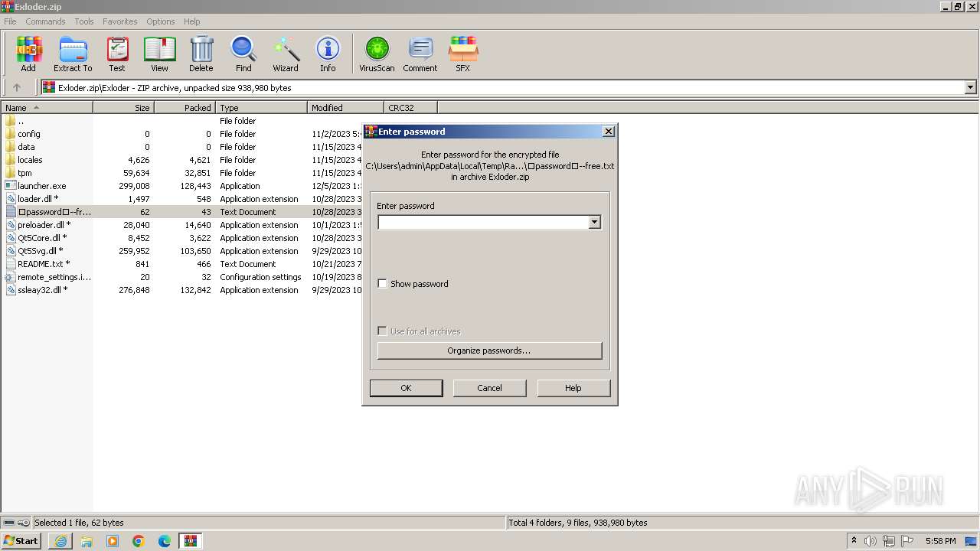Select Qt5Svg.dll file entry
Viewport: 980px width, 551px height.
click(x=41, y=251)
